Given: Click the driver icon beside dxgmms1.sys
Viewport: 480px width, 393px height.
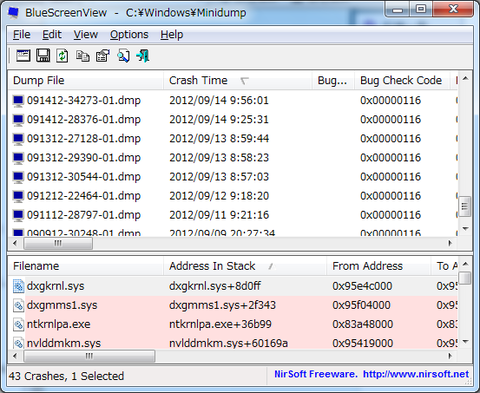Looking at the screenshot, I should pos(18,305).
